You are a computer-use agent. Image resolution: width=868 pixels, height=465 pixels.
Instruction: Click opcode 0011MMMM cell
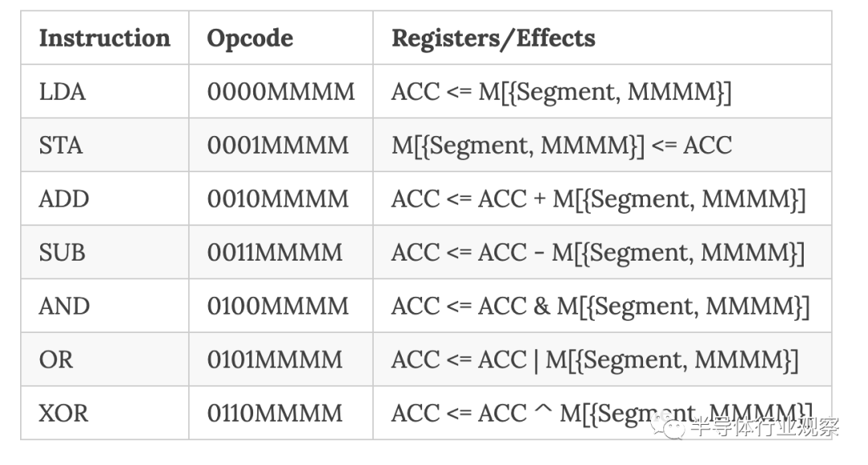275,253
